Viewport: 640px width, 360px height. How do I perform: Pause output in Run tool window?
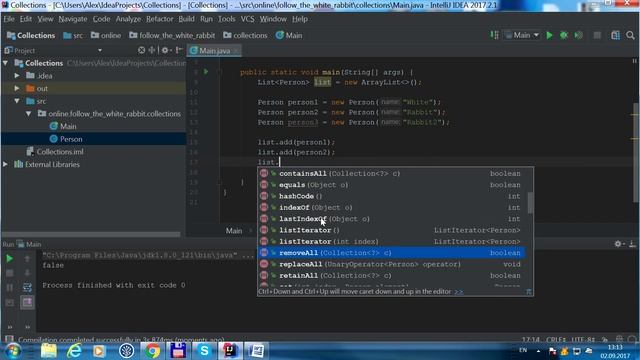click(x=9, y=288)
